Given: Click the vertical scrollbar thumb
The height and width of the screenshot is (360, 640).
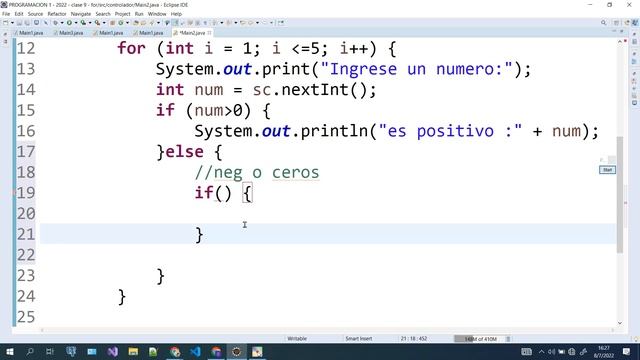Looking at the screenshot, I should coord(620,195).
